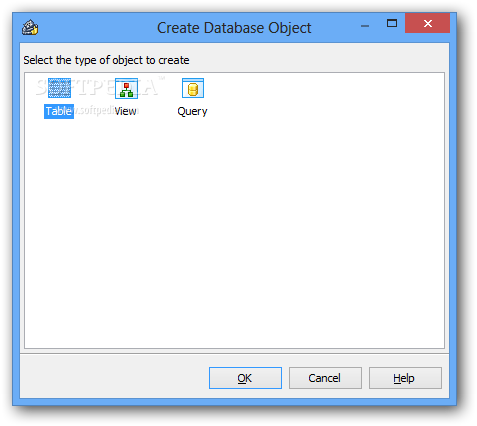Select the Table object icon
Screen dimensions: 477x426
pos(59,88)
